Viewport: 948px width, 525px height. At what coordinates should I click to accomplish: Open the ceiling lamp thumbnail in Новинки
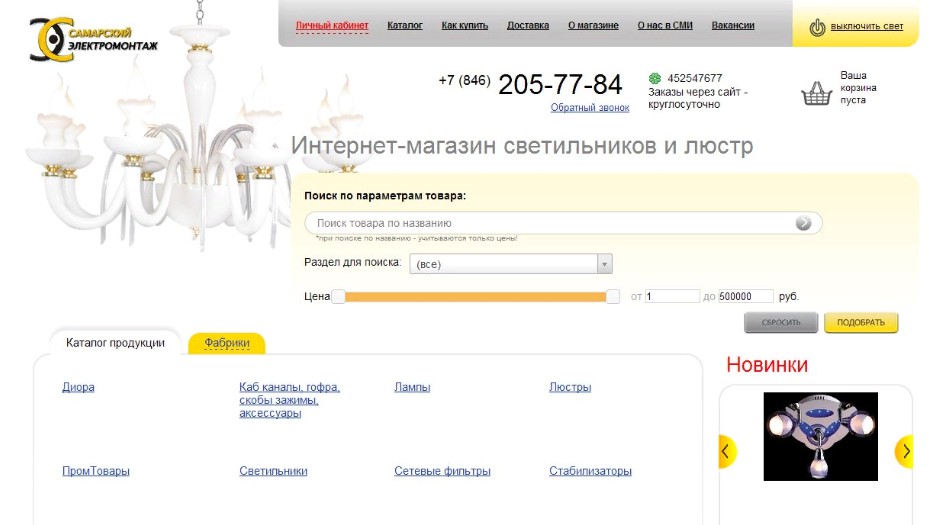tap(820, 437)
